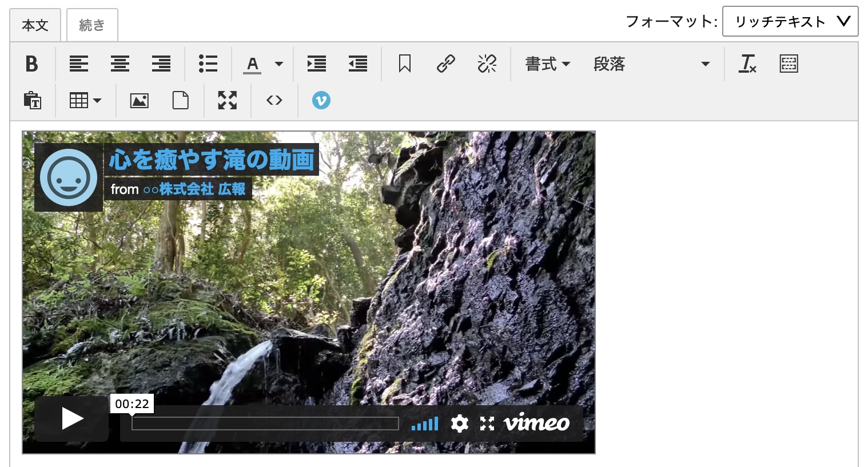Select the embedded waterfall video frame
Image resolution: width=868 pixels, height=467 pixels.
click(309, 292)
